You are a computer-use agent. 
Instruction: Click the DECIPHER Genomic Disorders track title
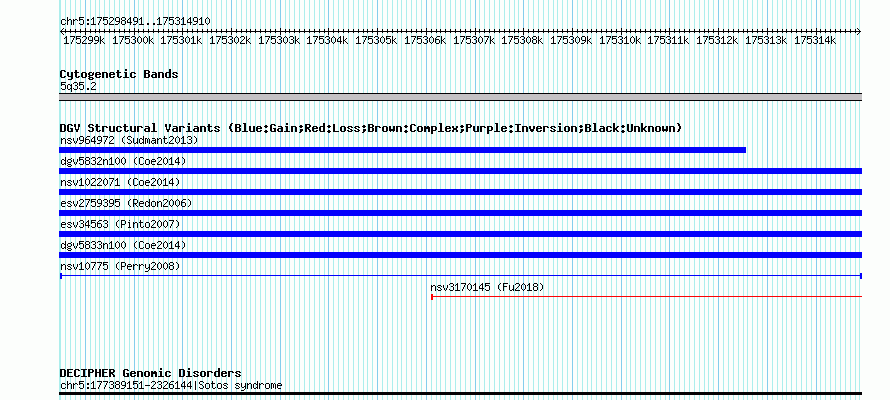pyautogui.click(x=150, y=373)
